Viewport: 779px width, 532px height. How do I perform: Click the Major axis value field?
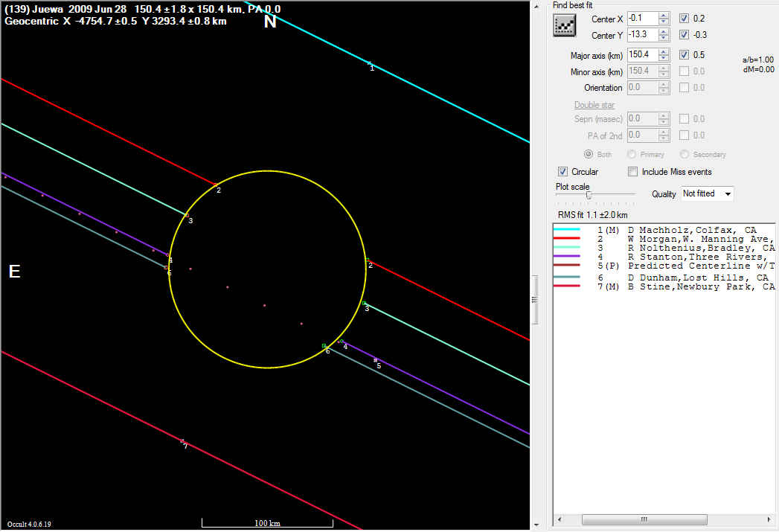point(643,54)
